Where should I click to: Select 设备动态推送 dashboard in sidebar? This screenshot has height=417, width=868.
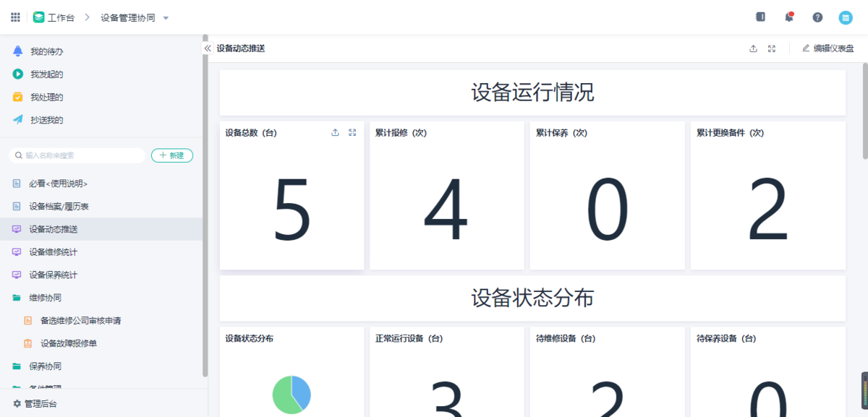(x=101, y=229)
